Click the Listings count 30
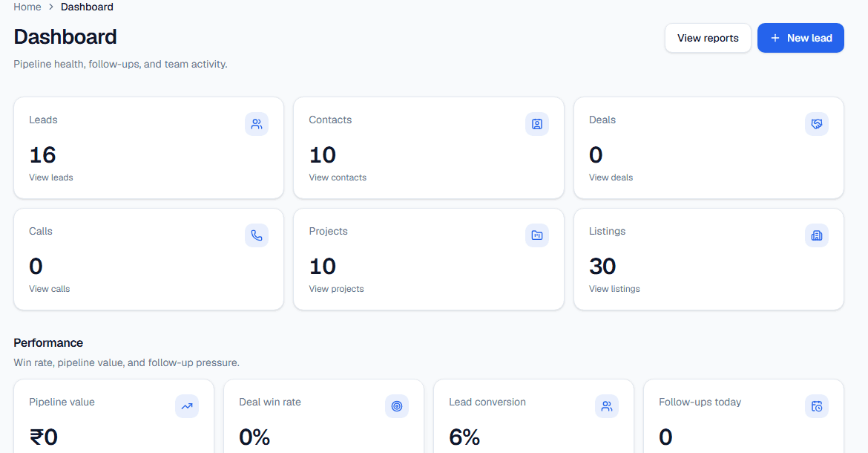Screen dimensions: 868x453 point(602,267)
